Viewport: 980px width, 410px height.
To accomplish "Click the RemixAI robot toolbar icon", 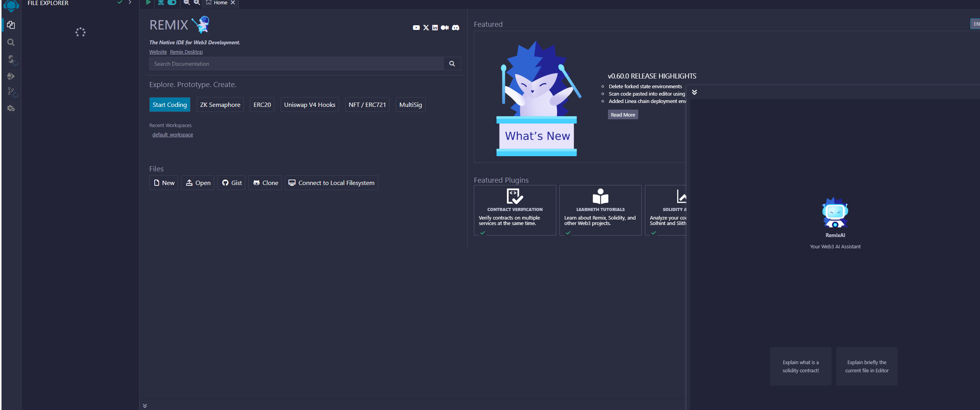I will 161,2.
